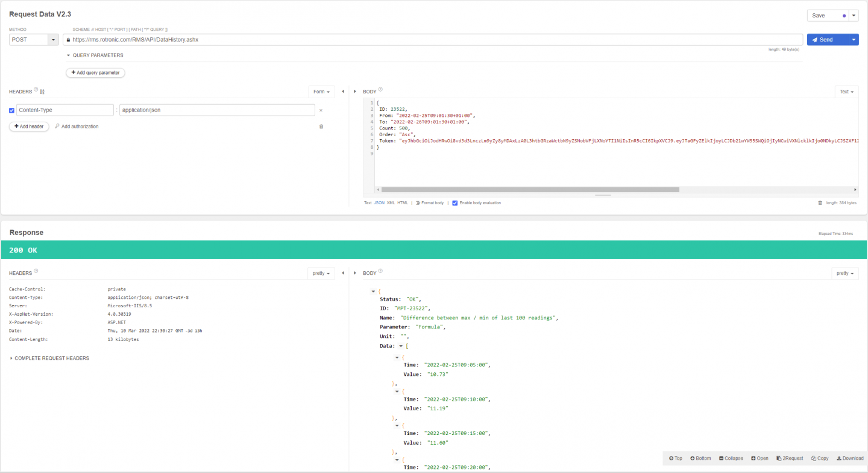Click Format body
868x473 pixels.
(x=430, y=203)
